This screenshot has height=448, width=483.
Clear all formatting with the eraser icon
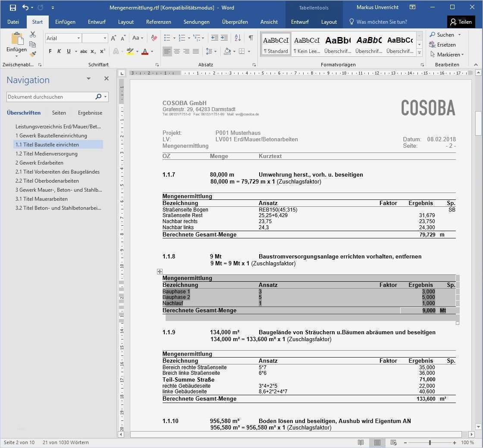[154, 38]
